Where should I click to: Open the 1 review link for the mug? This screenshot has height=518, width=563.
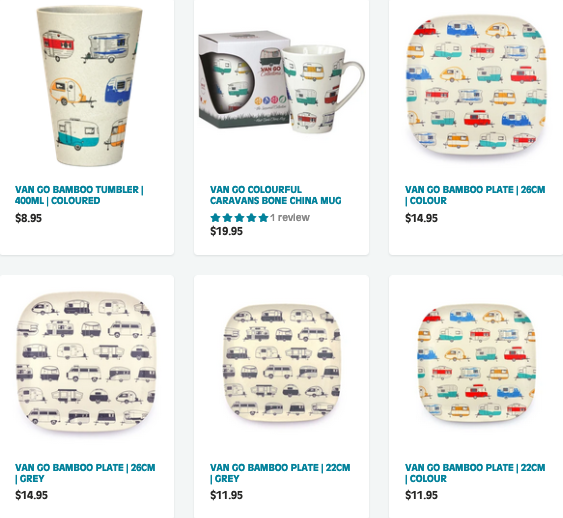tap(290, 218)
